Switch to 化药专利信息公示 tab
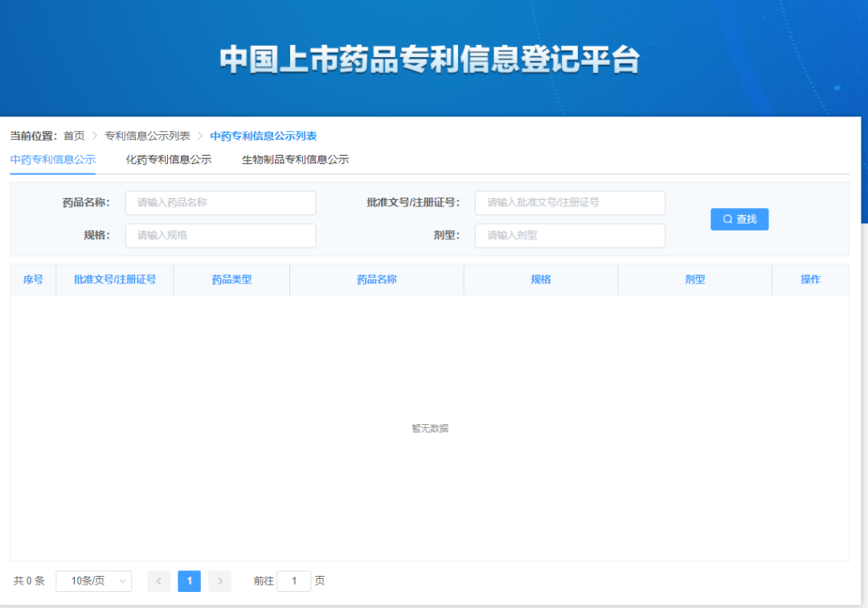 (x=169, y=160)
